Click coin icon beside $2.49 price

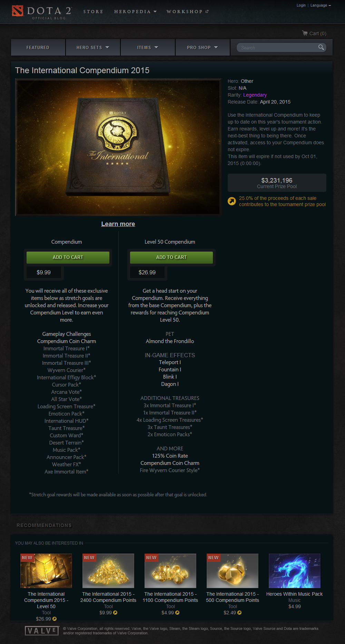pyautogui.click(x=239, y=613)
